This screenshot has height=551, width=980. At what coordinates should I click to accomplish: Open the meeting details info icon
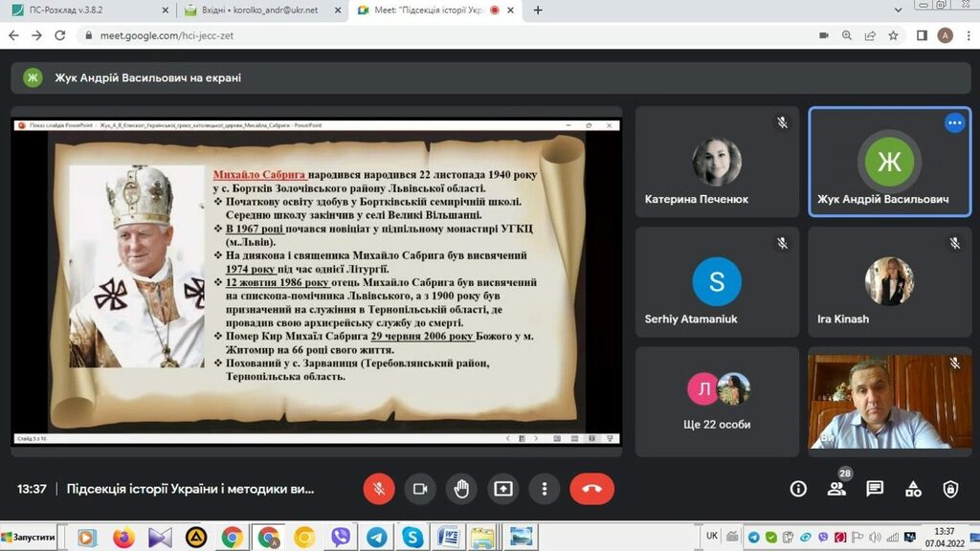[798, 489]
